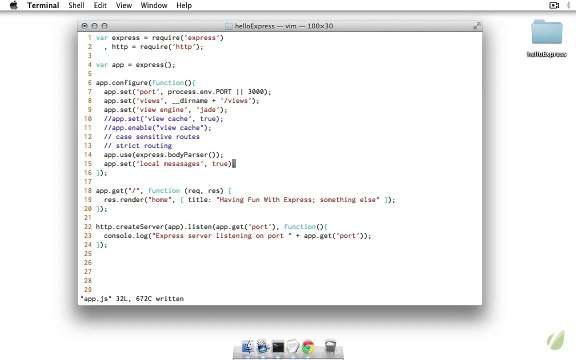
Task: Click line number 17 in the gutter
Action: 88,182
